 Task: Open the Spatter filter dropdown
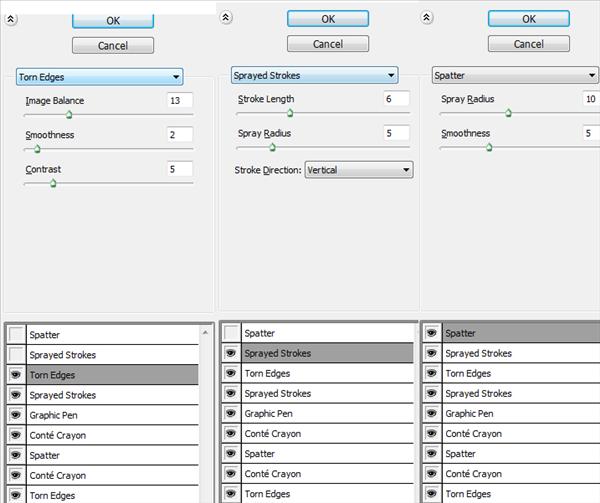tap(515, 75)
